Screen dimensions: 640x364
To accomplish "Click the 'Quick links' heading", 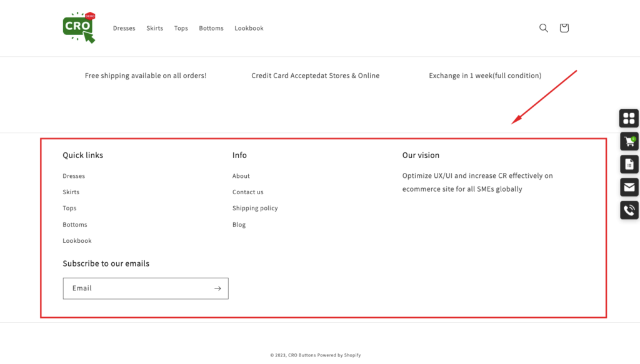I will coord(83,155).
